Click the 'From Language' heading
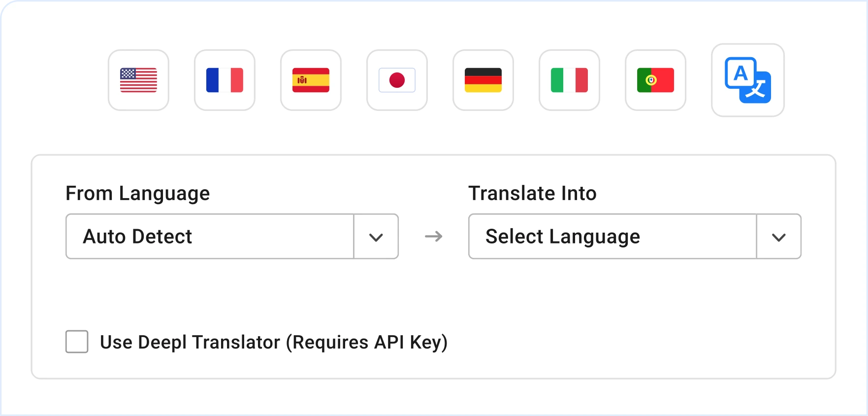This screenshot has height=416, width=868. coord(137,193)
